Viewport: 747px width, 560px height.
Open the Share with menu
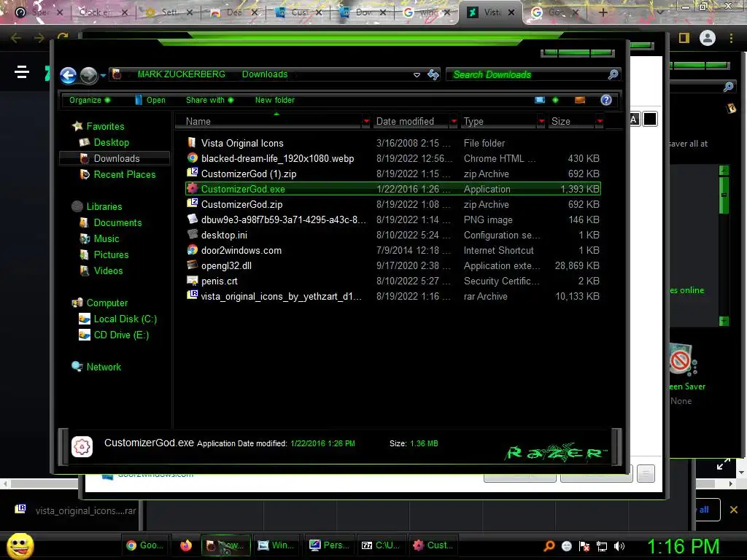(209, 100)
